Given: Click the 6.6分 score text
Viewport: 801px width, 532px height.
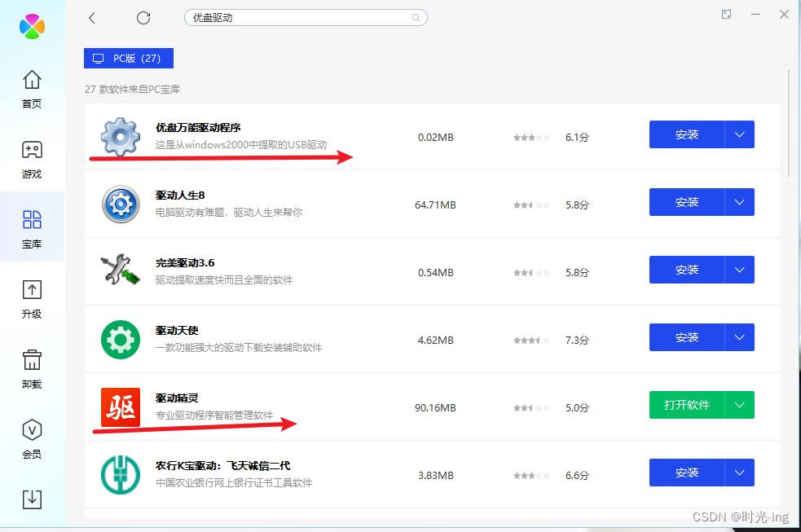Looking at the screenshot, I should coord(577,475).
